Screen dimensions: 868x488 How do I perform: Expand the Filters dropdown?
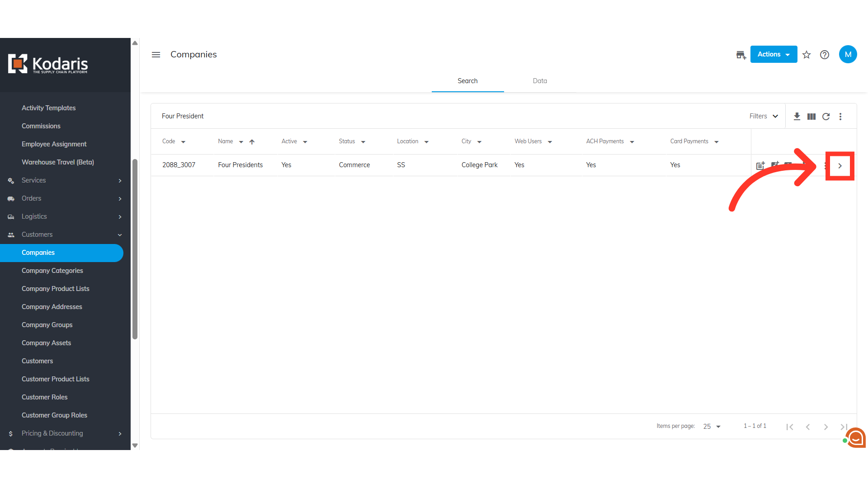pyautogui.click(x=764, y=116)
